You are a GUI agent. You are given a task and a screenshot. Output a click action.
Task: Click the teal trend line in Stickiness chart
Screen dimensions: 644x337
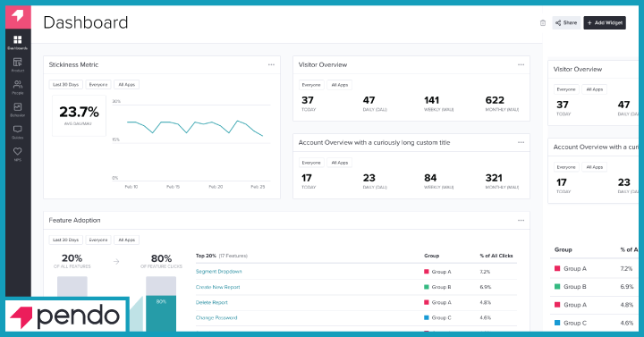pos(195,127)
